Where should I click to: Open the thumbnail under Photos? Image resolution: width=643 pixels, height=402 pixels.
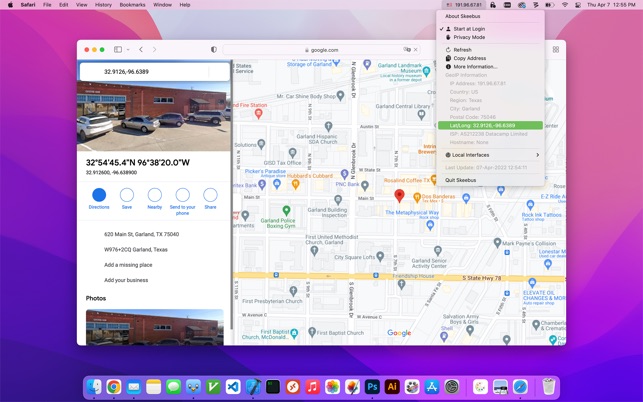(x=155, y=327)
